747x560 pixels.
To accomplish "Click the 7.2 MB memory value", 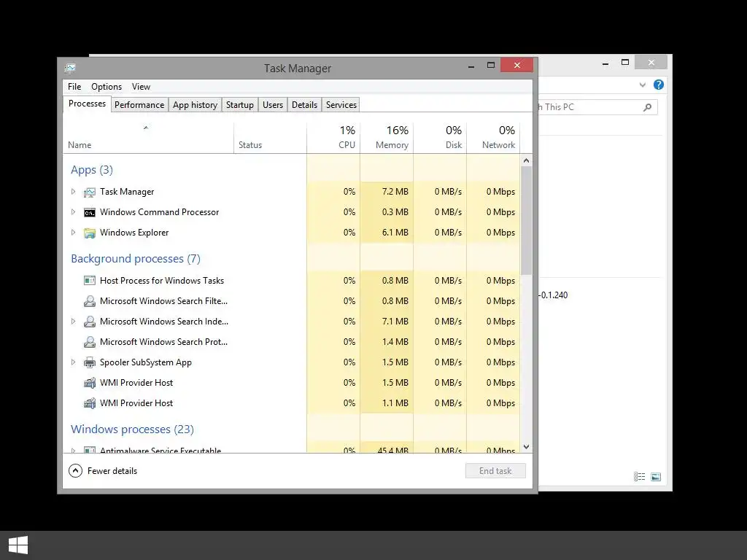I will pyautogui.click(x=395, y=192).
